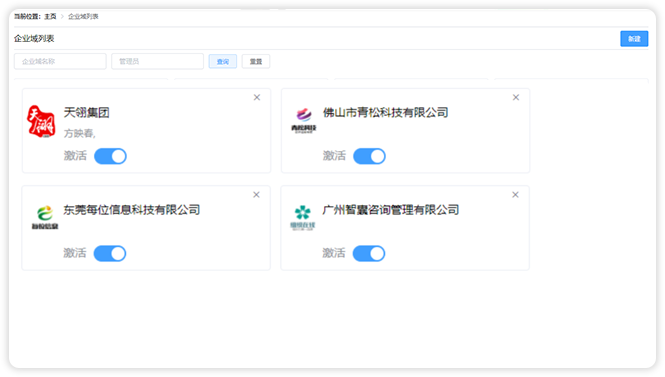Toggle 激活 switch for 天翎集团
665x377 pixels.
pos(110,156)
